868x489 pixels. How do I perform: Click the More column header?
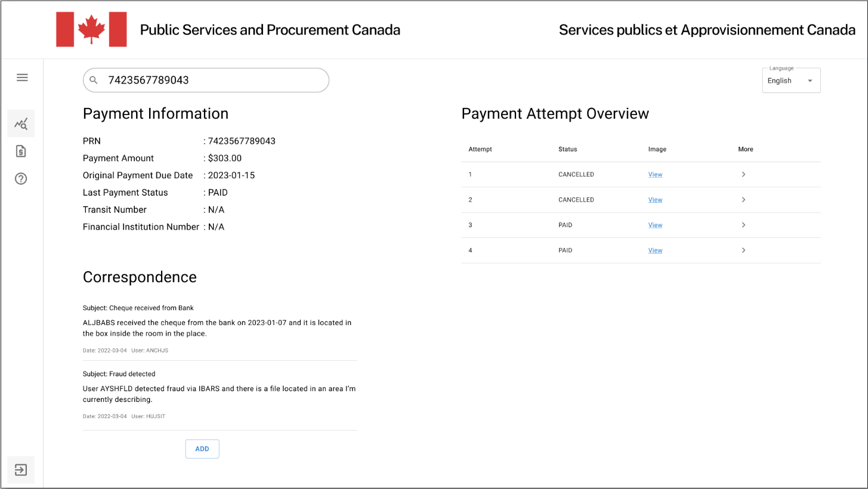(746, 149)
